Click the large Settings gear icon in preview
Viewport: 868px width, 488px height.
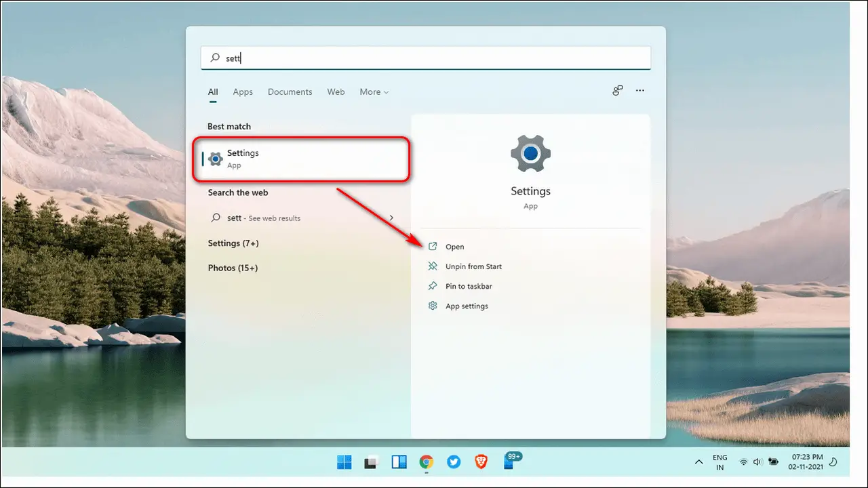(x=530, y=154)
